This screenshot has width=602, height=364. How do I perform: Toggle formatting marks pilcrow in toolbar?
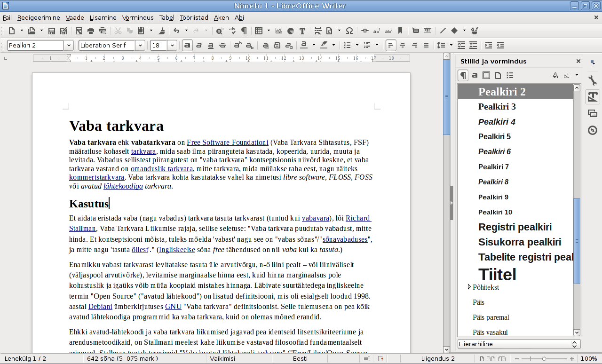(244, 31)
